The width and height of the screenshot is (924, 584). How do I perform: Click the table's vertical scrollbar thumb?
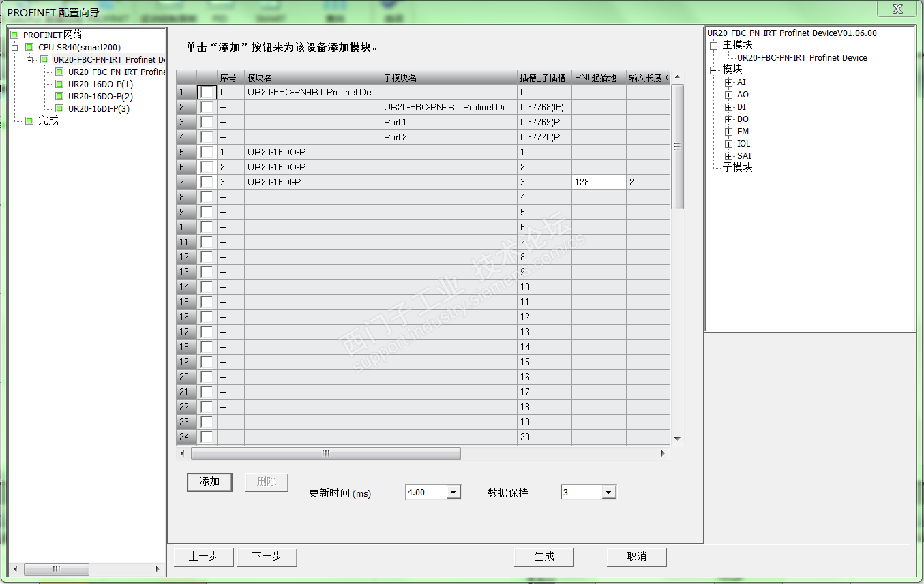(x=677, y=147)
